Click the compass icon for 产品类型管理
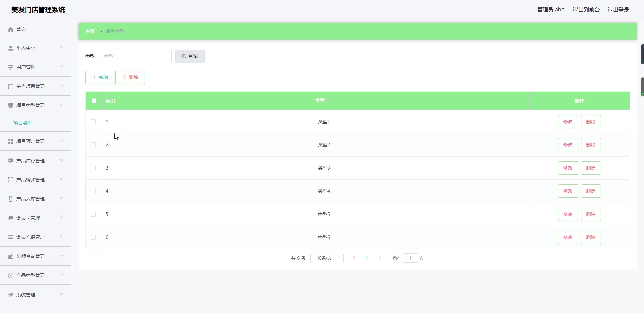The height and width of the screenshot is (313, 644). pos(11,275)
